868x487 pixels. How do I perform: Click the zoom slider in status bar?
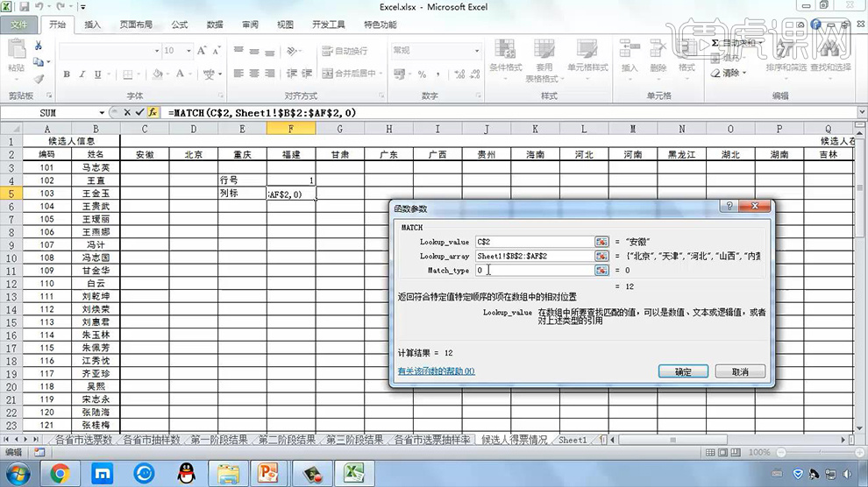pyautogui.click(x=822, y=452)
